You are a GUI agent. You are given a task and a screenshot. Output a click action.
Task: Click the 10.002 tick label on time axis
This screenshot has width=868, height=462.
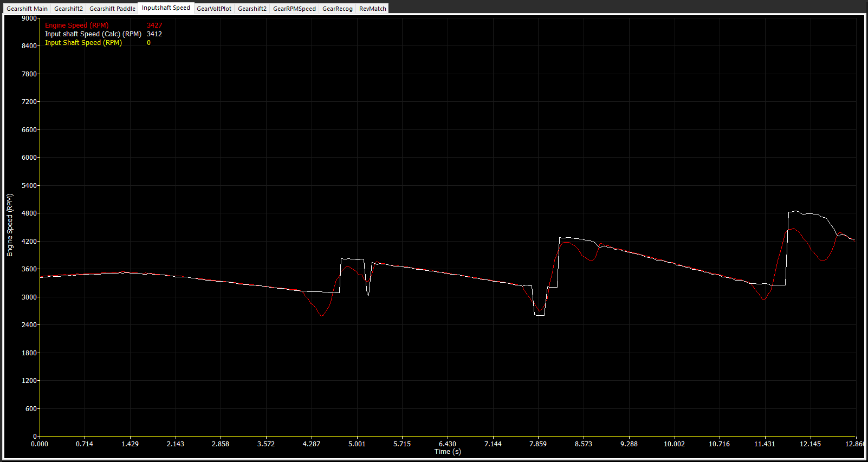pos(674,444)
